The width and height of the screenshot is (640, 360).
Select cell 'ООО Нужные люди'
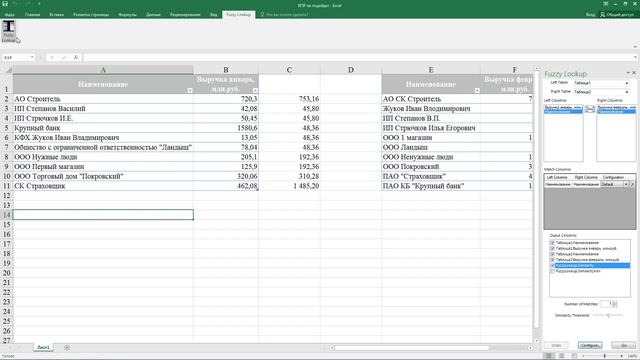(103, 157)
